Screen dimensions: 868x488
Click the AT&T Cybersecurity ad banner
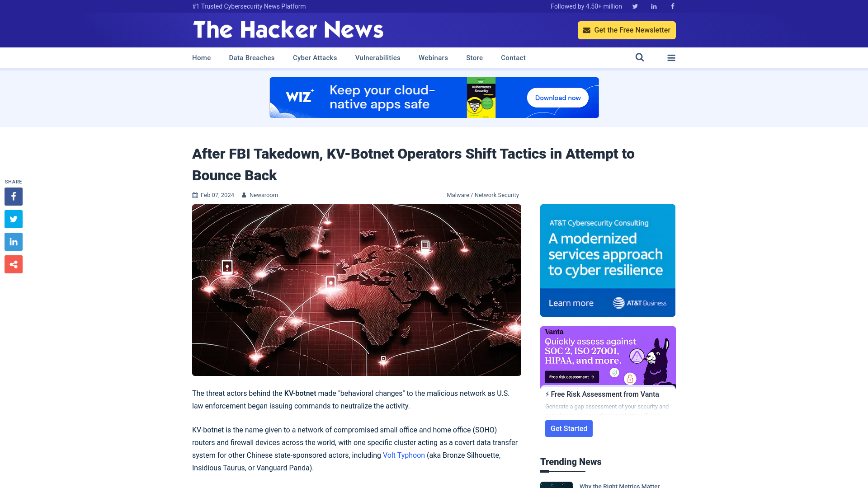pyautogui.click(x=608, y=260)
